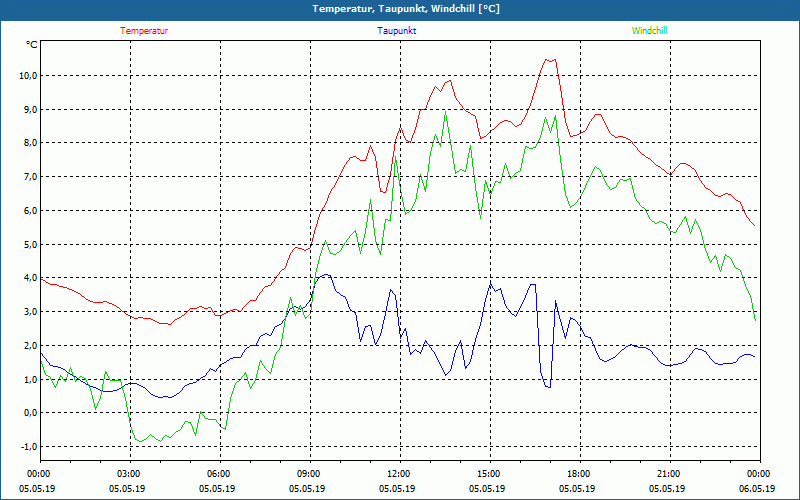Click the 5,0 y-axis value
This screenshot has width=800, height=500.
click(x=30, y=244)
